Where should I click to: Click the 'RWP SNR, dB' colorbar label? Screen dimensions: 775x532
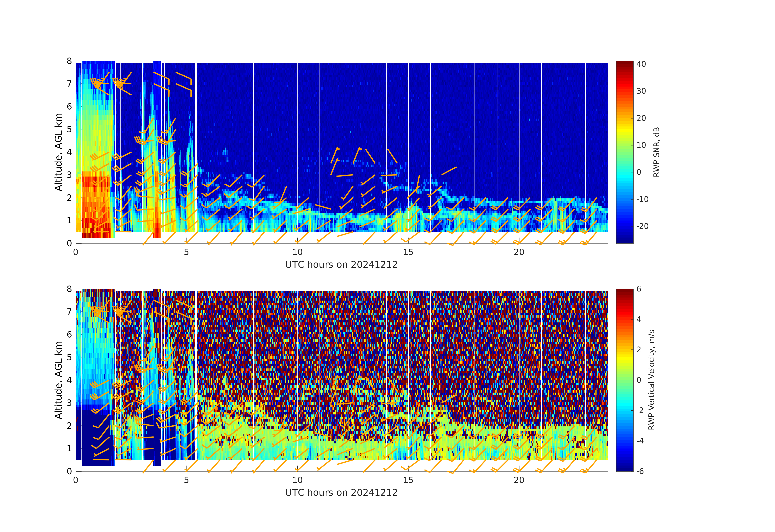click(x=656, y=152)
